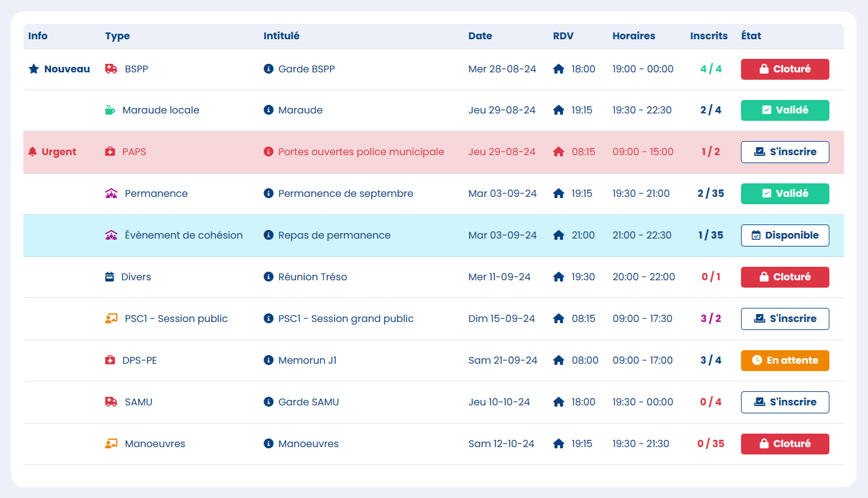Click the red info icon for Portes ouvertes
The height and width of the screenshot is (498, 868).
(x=268, y=152)
